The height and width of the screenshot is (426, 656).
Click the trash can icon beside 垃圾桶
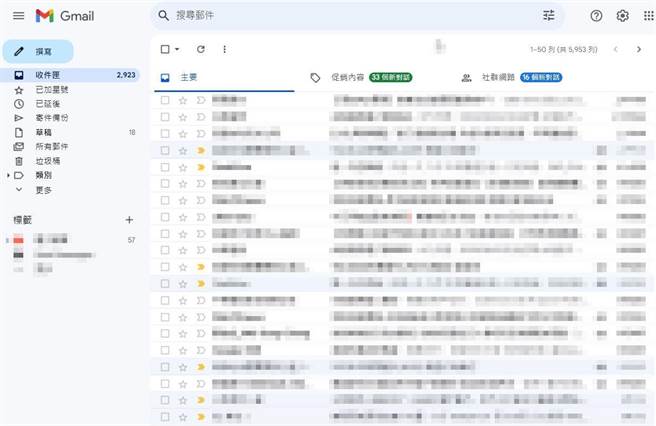point(19,161)
